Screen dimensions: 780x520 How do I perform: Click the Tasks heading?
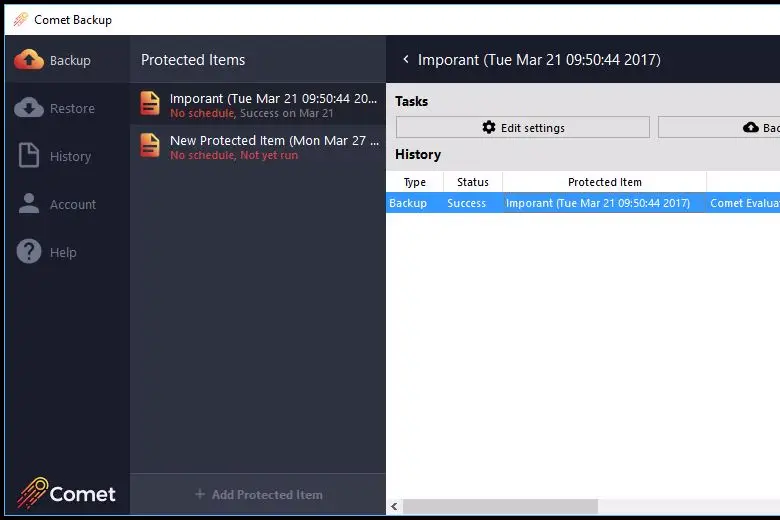411,101
